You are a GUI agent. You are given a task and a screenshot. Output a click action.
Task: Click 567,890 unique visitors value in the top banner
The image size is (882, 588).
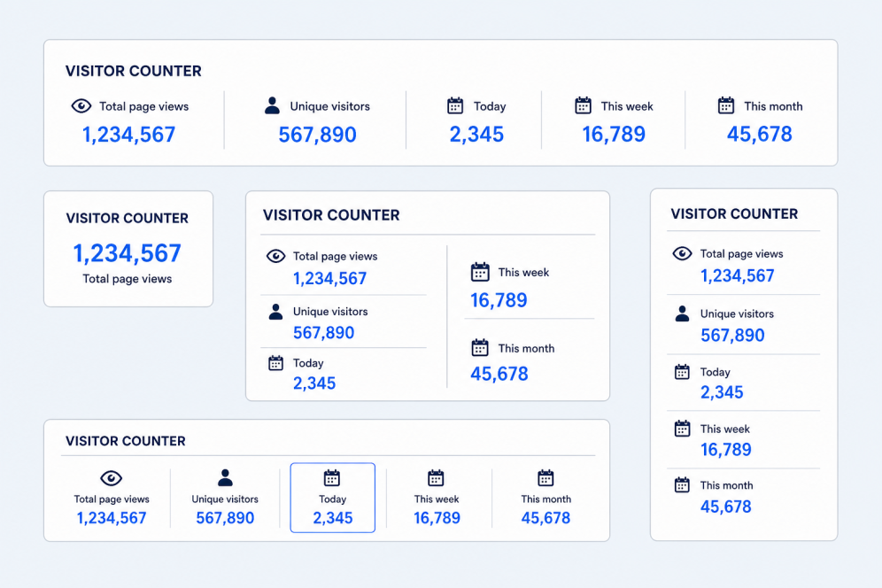pyautogui.click(x=317, y=135)
